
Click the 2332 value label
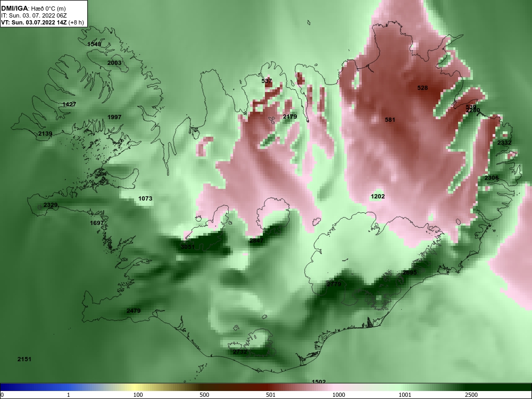504,143
